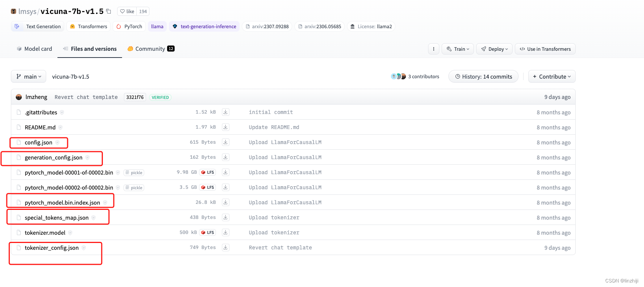Open the Revert chat template latest commit
The height and width of the screenshot is (287, 644).
click(x=86, y=97)
